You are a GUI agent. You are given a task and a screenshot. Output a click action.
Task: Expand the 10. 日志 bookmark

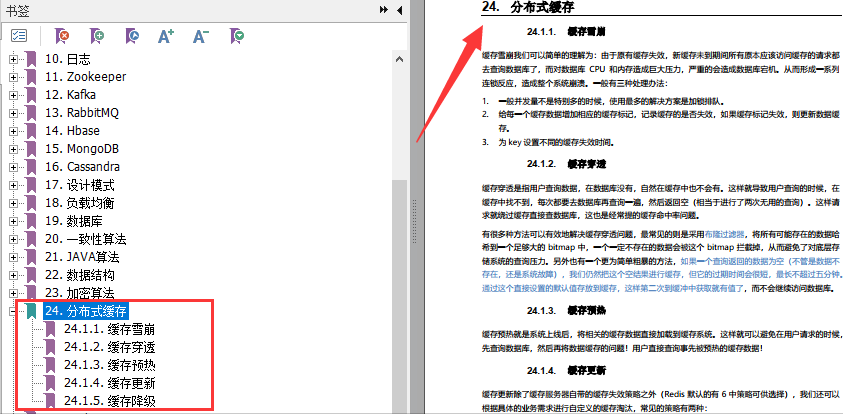pyautogui.click(x=13, y=59)
